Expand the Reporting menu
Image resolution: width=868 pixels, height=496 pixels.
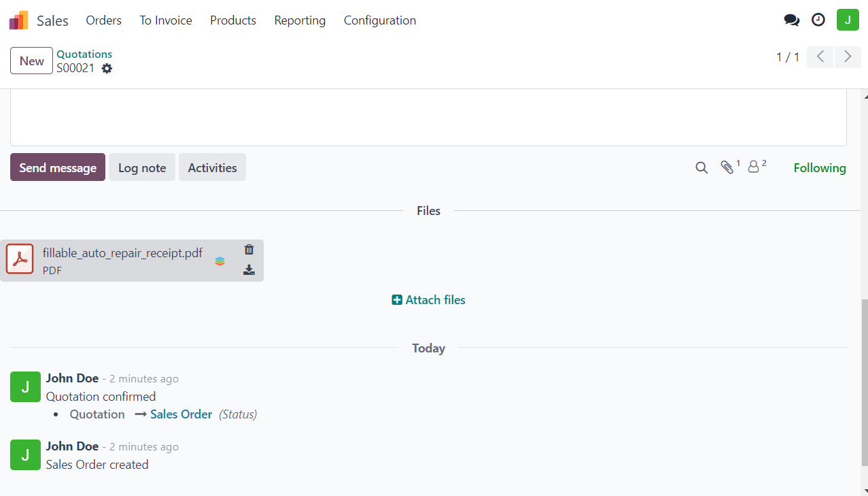[300, 20]
